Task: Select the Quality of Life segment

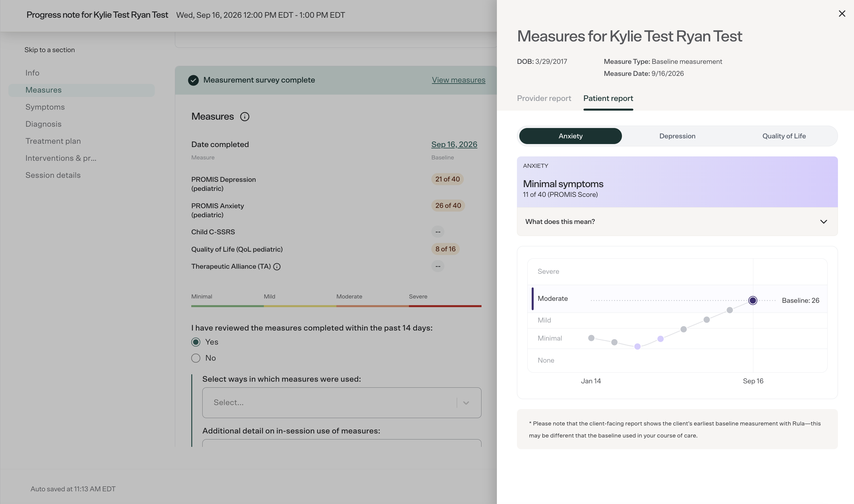Action: pyautogui.click(x=784, y=136)
